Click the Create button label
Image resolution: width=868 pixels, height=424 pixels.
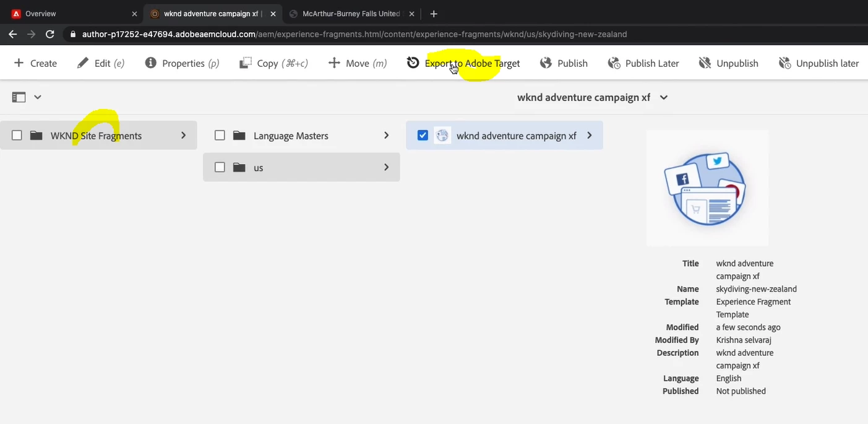[x=43, y=63]
